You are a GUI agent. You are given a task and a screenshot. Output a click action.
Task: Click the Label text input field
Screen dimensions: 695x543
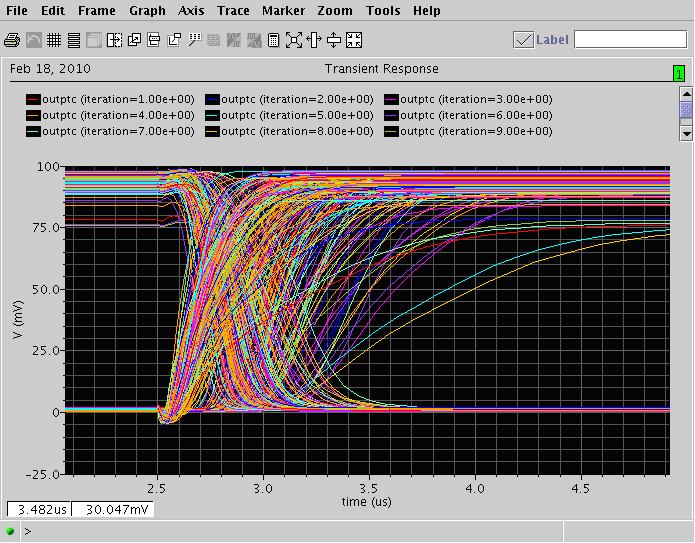click(x=630, y=40)
